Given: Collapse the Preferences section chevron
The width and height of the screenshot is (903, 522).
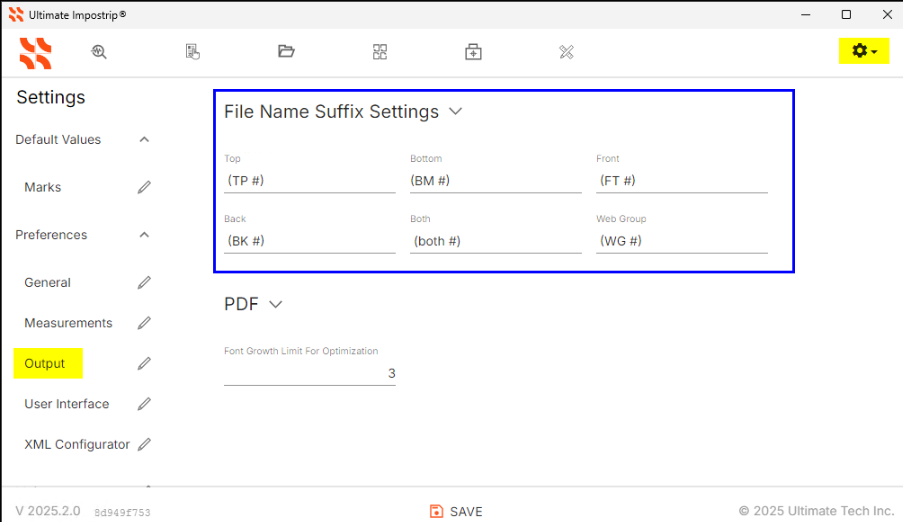Looking at the screenshot, I should click(x=145, y=234).
